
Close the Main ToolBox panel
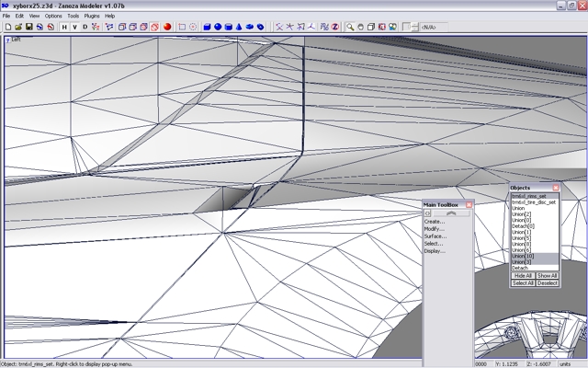pos(469,204)
